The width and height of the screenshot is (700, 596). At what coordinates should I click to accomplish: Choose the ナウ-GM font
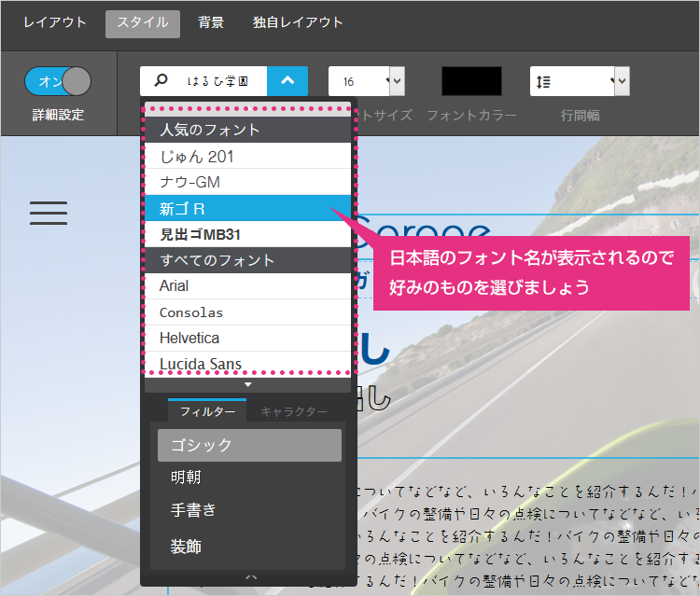[247, 182]
